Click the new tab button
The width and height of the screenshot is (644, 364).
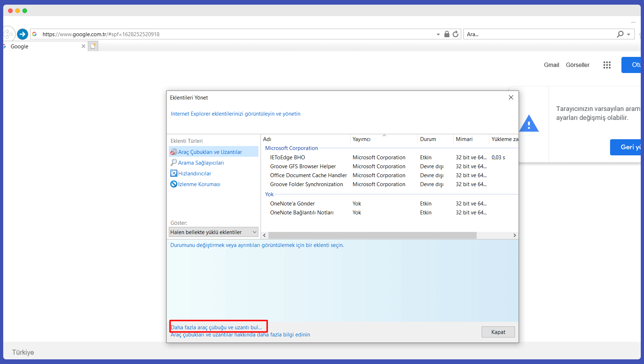pyautogui.click(x=93, y=46)
